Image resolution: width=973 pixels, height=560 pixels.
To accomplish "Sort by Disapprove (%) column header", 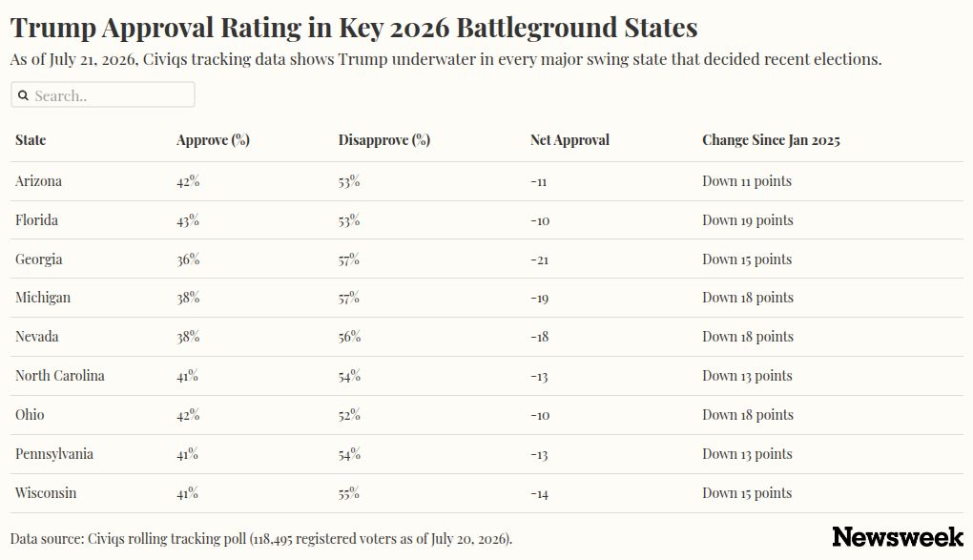I will click(x=384, y=140).
